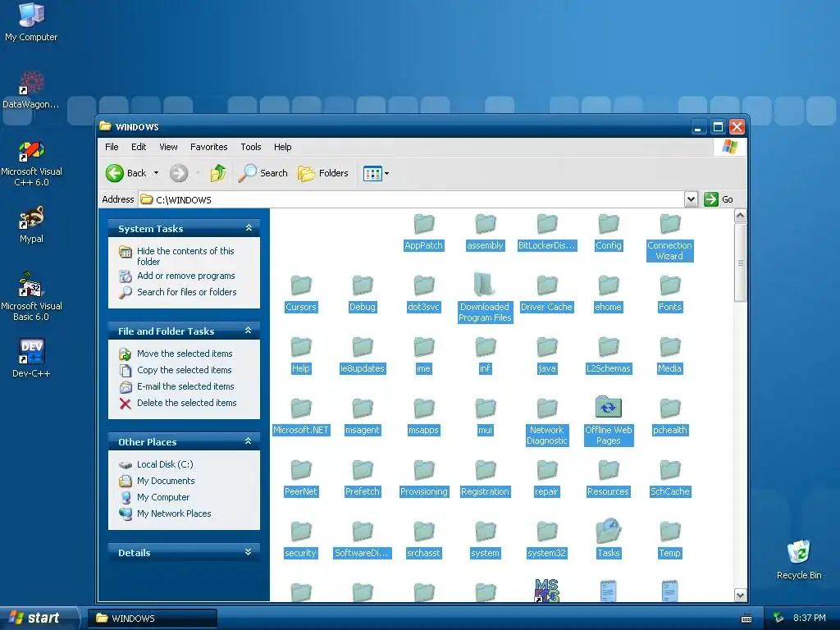Click E-mail the selected items
This screenshot has width=840, height=630.
185,386
